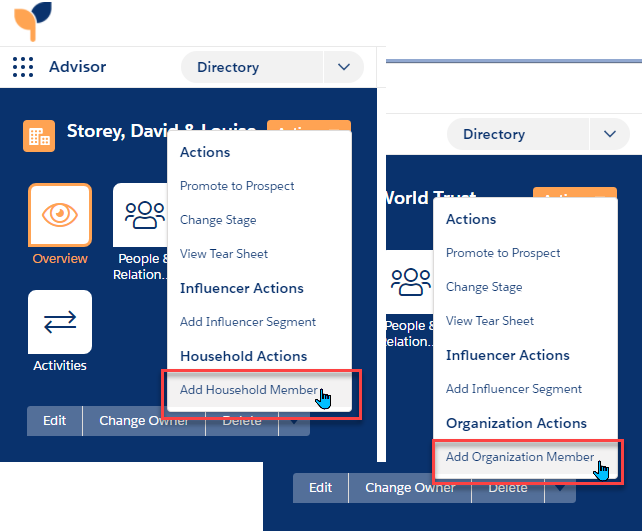Click Change Owner in left window

tap(144, 421)
